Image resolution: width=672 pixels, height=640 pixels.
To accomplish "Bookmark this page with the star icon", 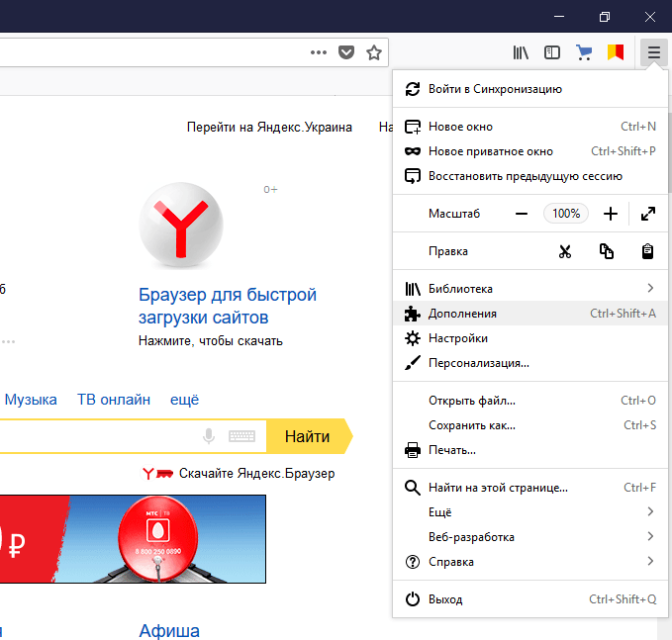I will tap(374, 52).
